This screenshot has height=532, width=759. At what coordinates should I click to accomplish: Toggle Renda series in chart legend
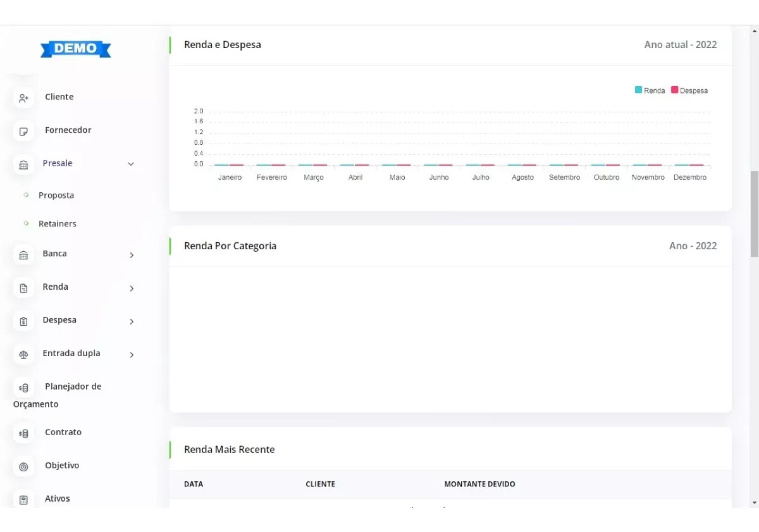click(649, 91)
